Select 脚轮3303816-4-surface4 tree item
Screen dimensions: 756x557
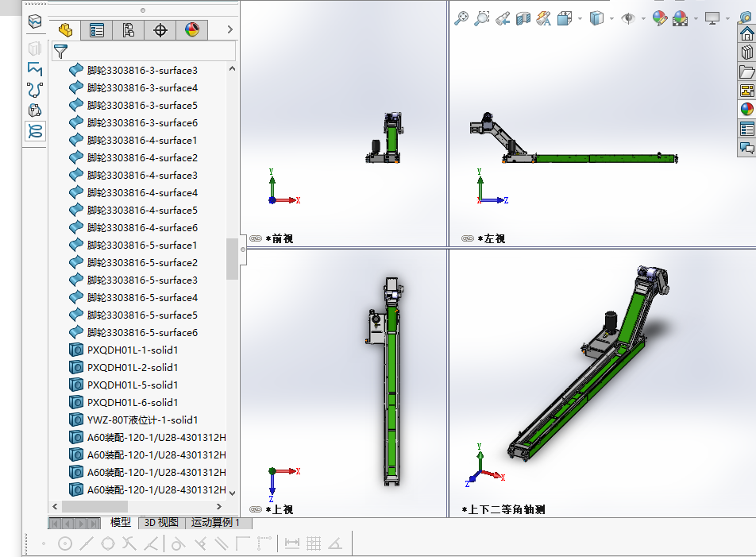click(x=142, y=193)
